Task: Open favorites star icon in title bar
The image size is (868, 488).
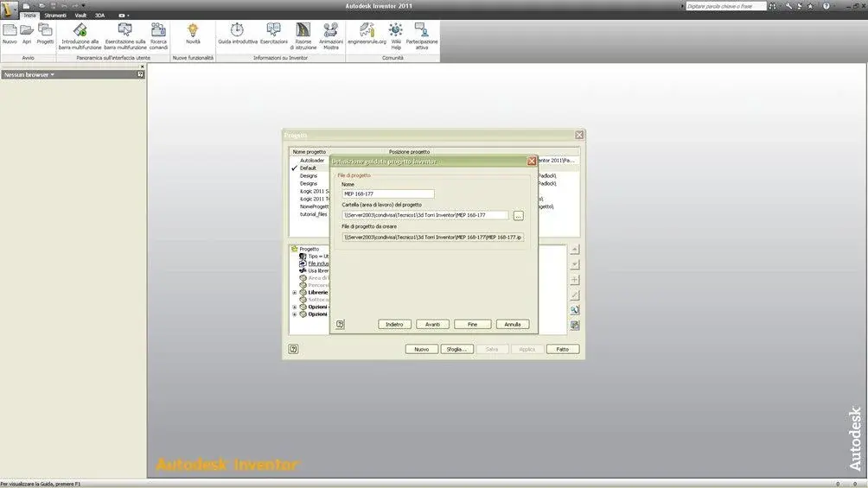Action: point(810,6)
